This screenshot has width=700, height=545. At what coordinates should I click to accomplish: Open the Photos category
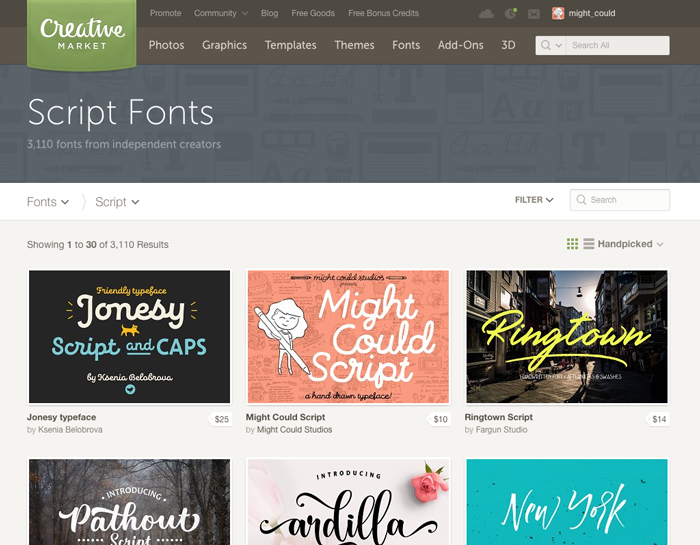point(167,45)
